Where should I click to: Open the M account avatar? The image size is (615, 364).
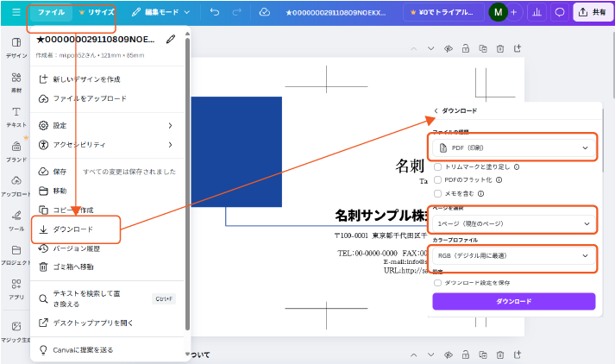(498, 12)
